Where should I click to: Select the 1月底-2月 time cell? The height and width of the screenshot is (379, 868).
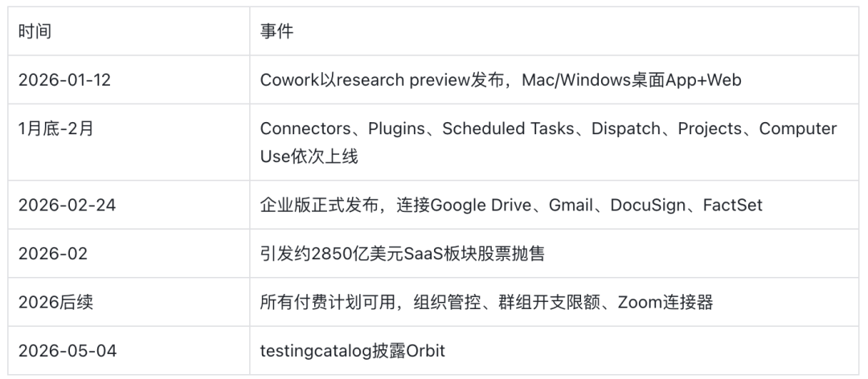[x=129, y=142]
